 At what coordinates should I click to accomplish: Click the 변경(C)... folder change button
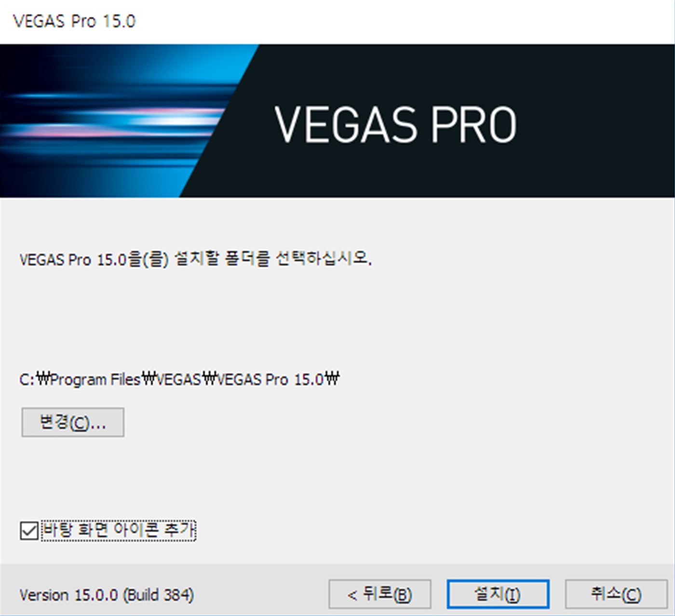click(73, 422)
